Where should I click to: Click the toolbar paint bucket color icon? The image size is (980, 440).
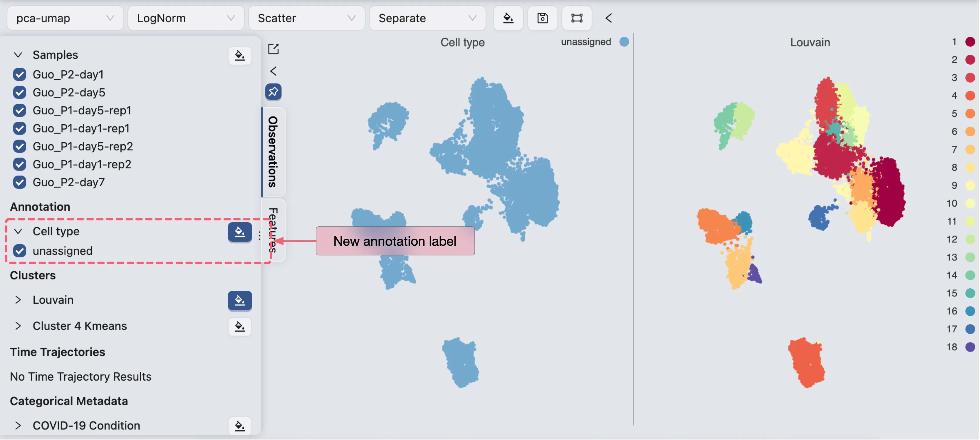tap(508, 18)
